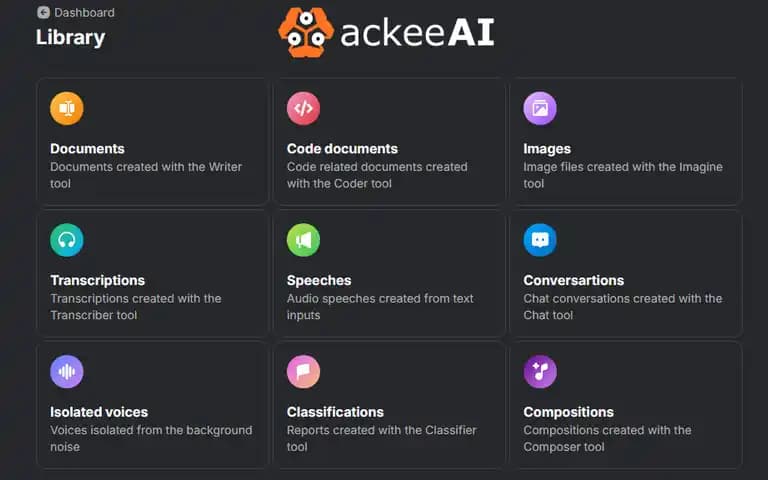Click the waveform Isolated voices icon
768x480 pixels.
(67, 372)
